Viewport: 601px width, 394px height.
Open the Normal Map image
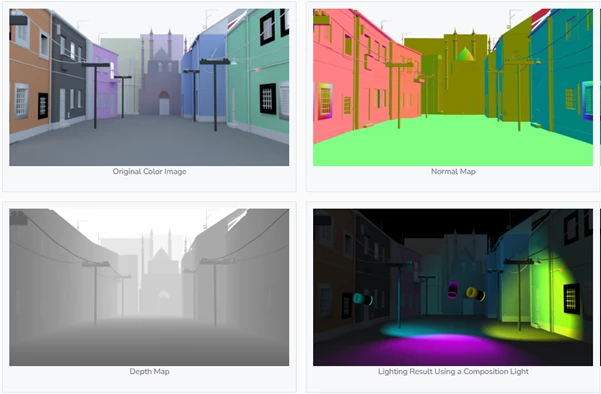coord(453,87)
